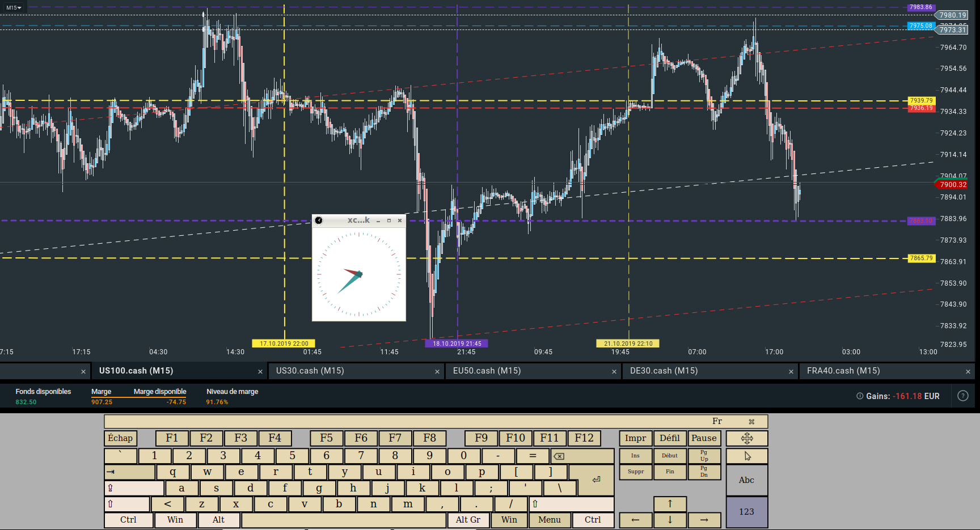Viewport: 980px width, 530px height.
Task: Click the keyboard pointer mode icon
Action: click(x=747, y=456)
